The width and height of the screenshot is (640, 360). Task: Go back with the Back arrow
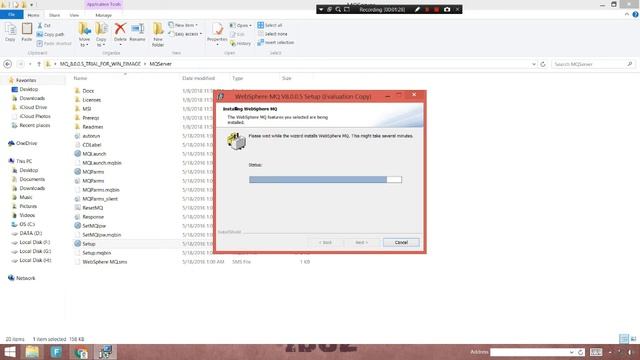[x=7, y=64]
